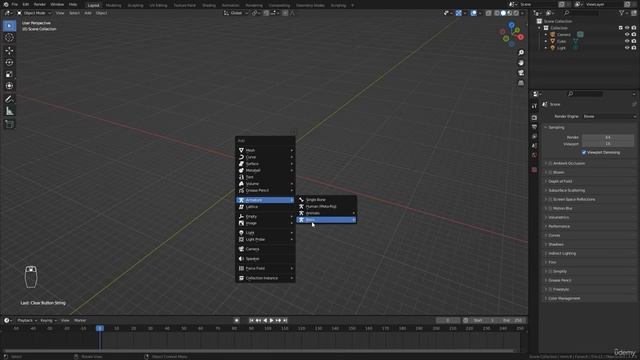Select the Measure tool
The width and height of the screenshot is (640, 360).
(x=9, y=111)
